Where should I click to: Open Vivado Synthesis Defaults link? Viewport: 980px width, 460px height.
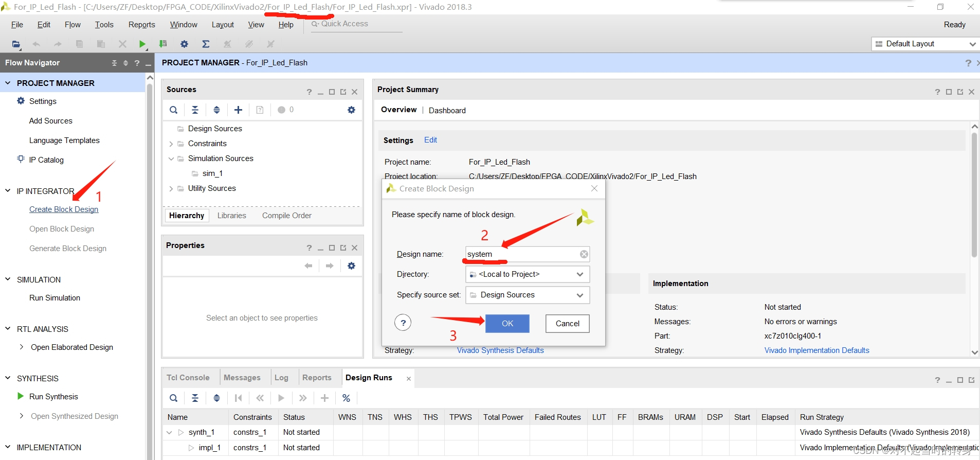(x=500, y=350)
